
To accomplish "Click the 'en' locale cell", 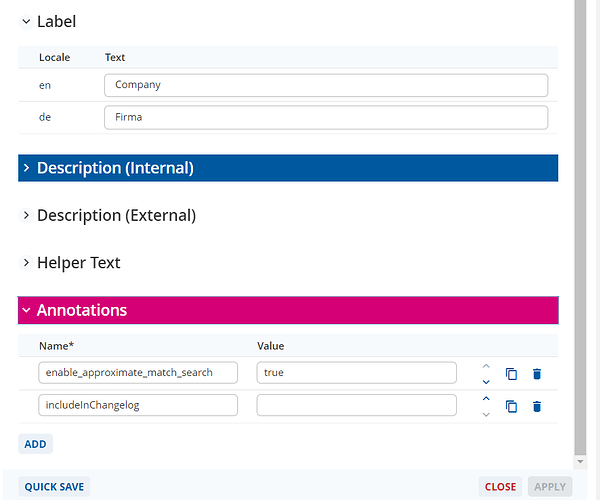I will [x=45, y=85].
